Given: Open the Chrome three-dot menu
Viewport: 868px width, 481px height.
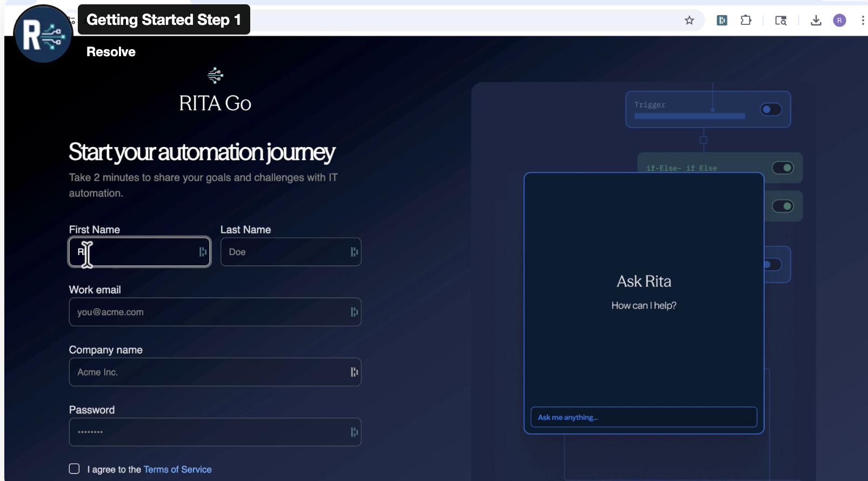Looking at the screenshot, I should click(x=862, y=21).
